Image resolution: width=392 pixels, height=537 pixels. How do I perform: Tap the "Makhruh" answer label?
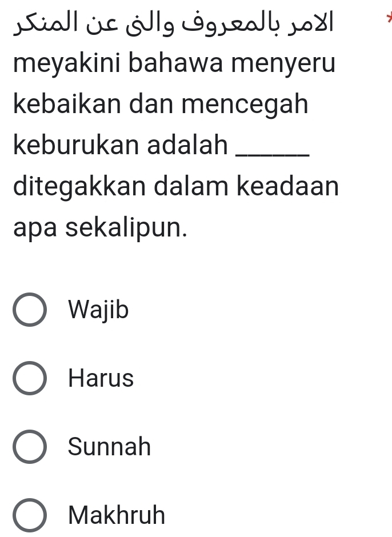click(x=117, y=515)
